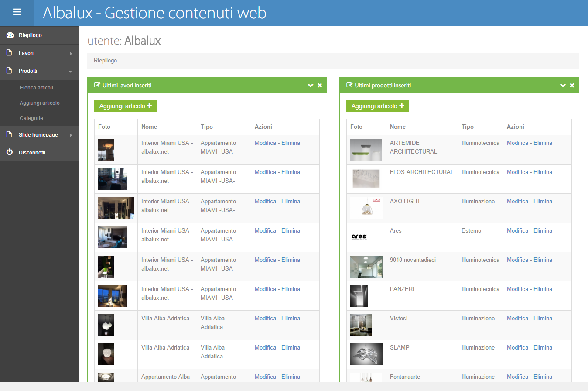
Task: Click the SLAMP product thumbnail
Action: [x=366, y=354]
